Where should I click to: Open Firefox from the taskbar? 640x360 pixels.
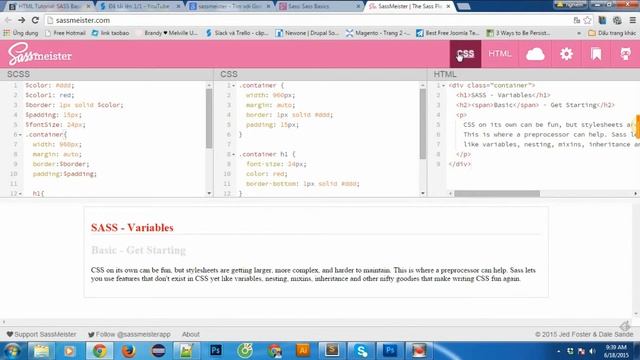[x=129, y=351]
